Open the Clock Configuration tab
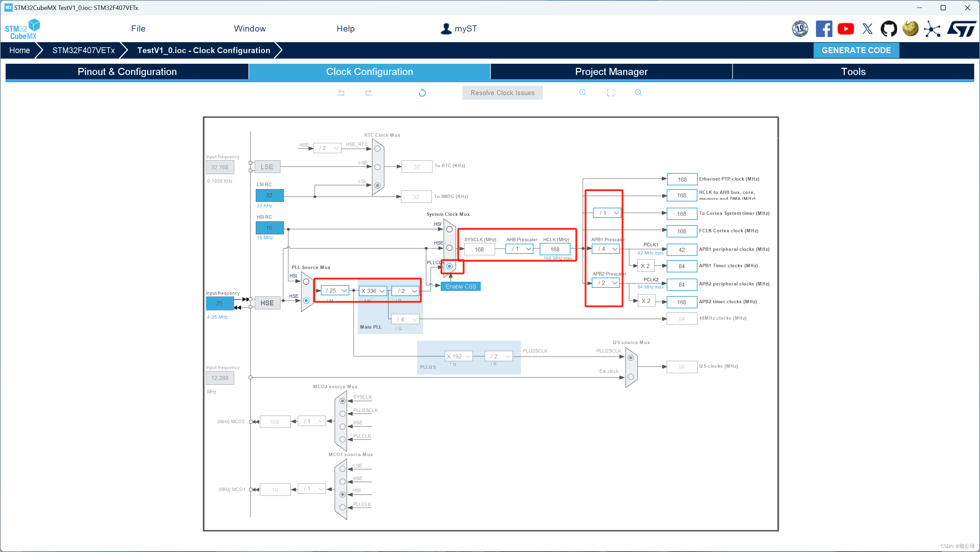The height and width of the screenshot is (552, 980). (x=369, y=72)
